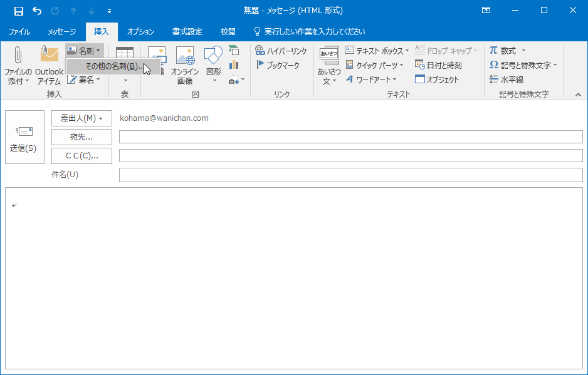This screenshot has width=588, height=375.
Task: Insert 日付と時刻
Action: click(x=438, y=65)
